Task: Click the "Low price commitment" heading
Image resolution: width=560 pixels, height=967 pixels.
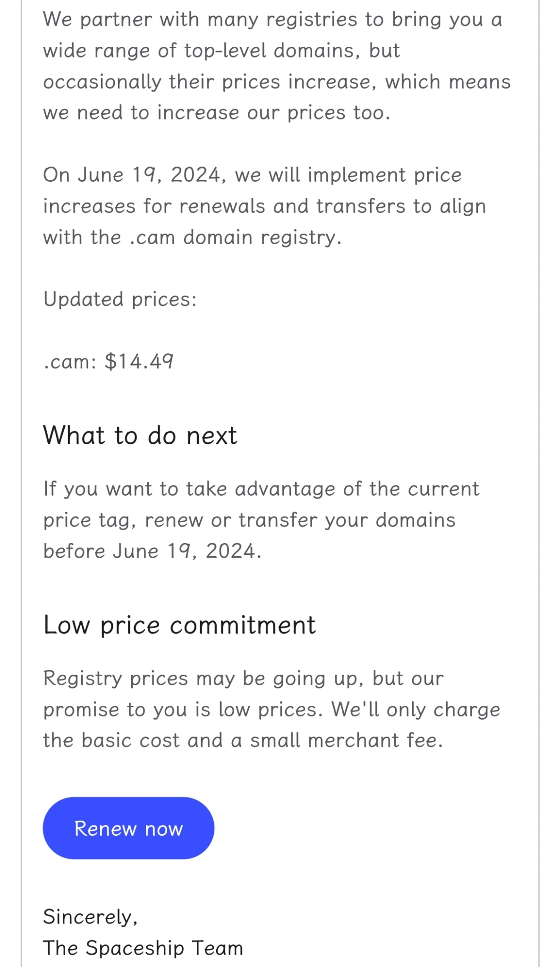Action: pos(179,625)
